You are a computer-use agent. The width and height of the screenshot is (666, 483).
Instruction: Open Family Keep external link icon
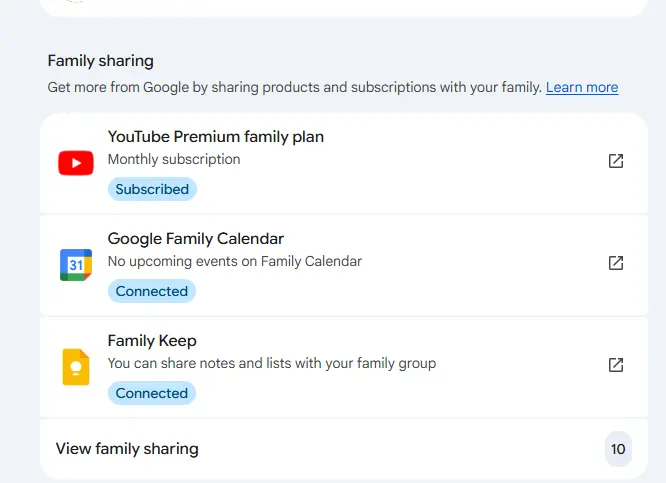[616, 365]
